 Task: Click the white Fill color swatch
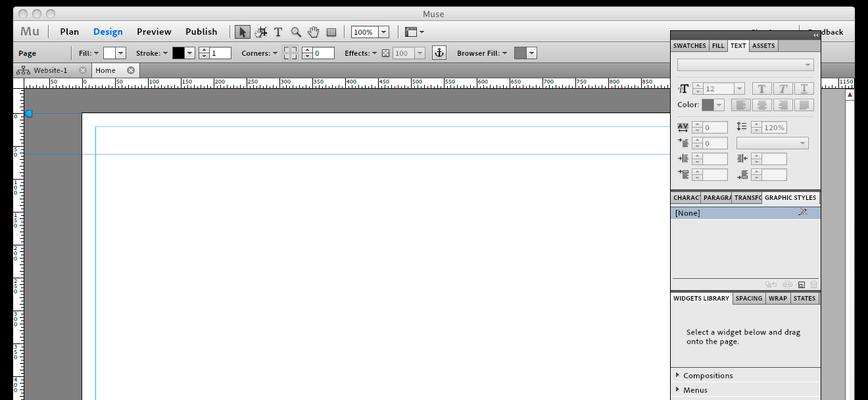(x=110, y=53)
